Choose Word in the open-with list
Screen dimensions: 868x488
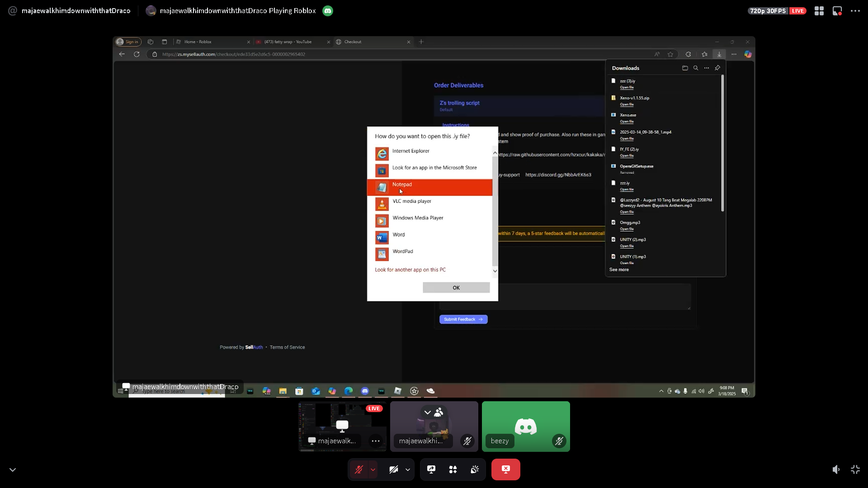click(429, 237)
